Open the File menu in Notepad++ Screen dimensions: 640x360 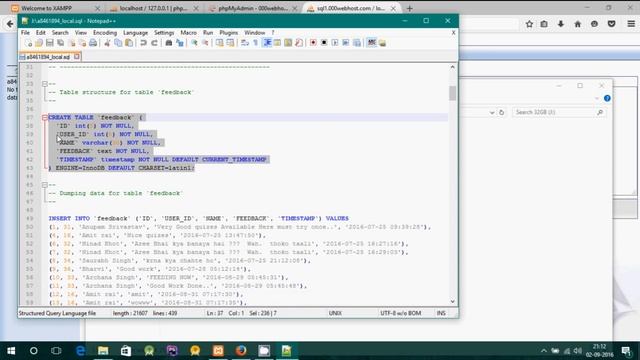click(25, 33)
